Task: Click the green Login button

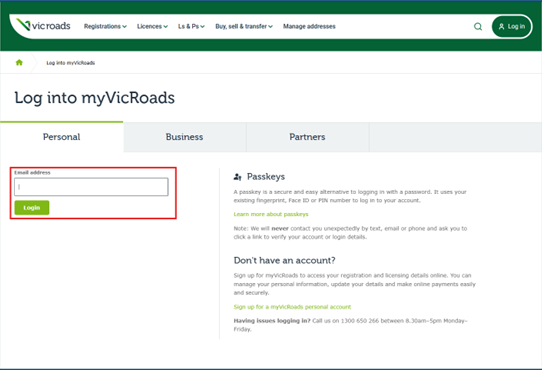Action: pos(32,207)
